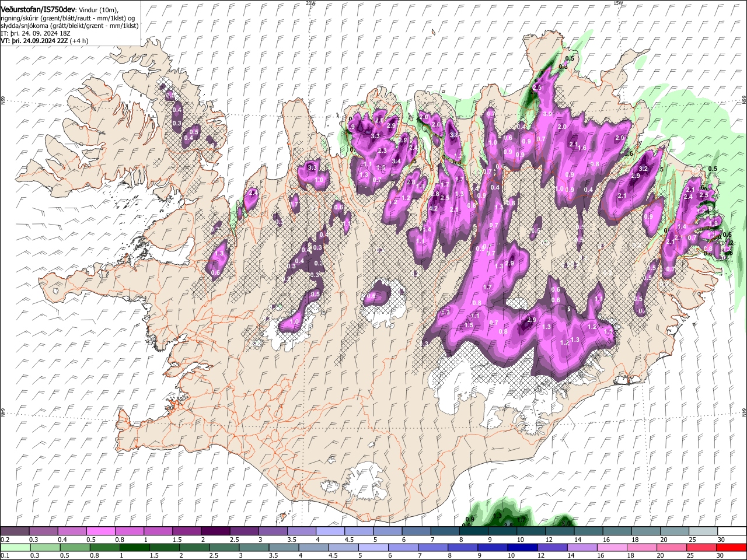Click the '3.8' snowfall value on the map
The height and width of the screenshot is (560, 747).
453,135
